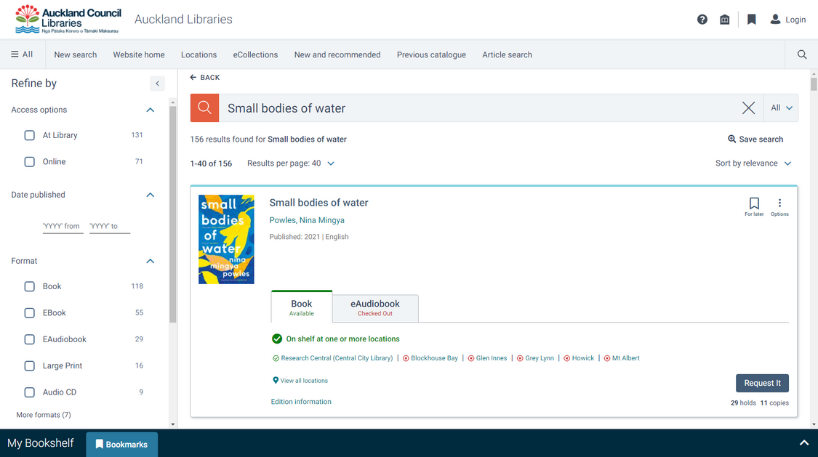Click the Request It button
The image size is (818, 457).
pyautogui.click(x=762, y=383)
